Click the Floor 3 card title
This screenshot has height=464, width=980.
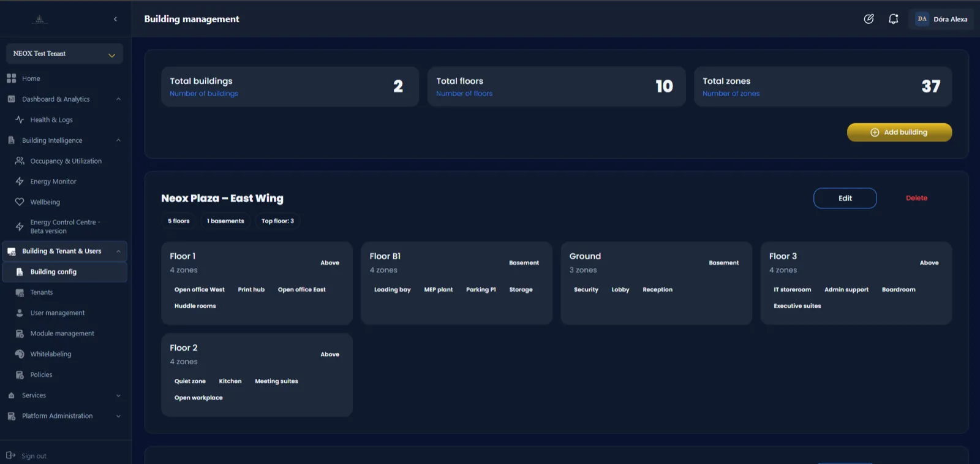point(783,256)
